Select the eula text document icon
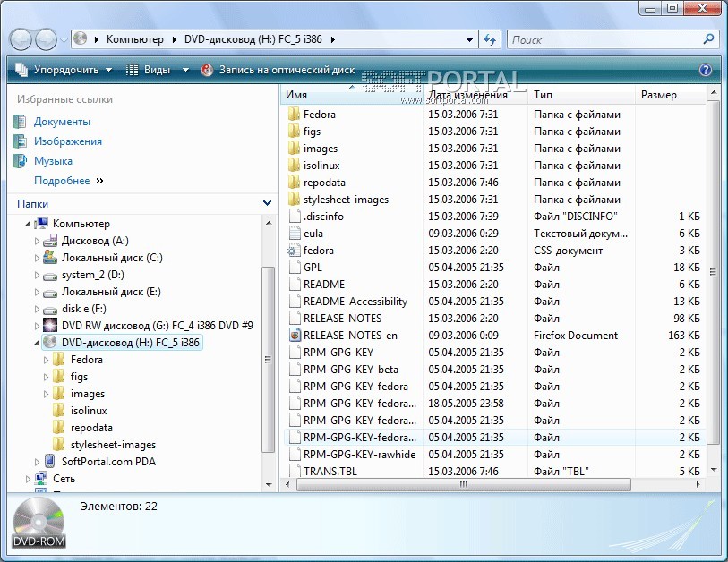The height and width of the screenshot is (562, 728). pos(295,234)
